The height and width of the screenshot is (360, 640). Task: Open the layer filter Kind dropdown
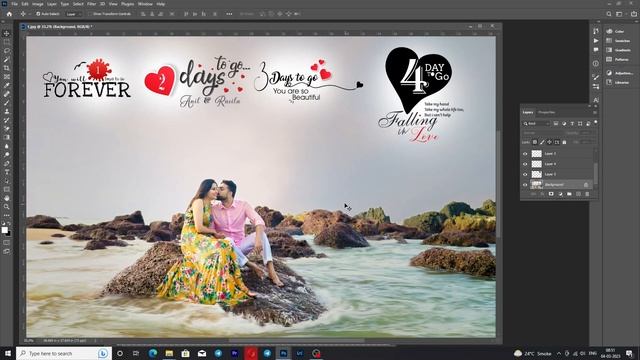537,124
